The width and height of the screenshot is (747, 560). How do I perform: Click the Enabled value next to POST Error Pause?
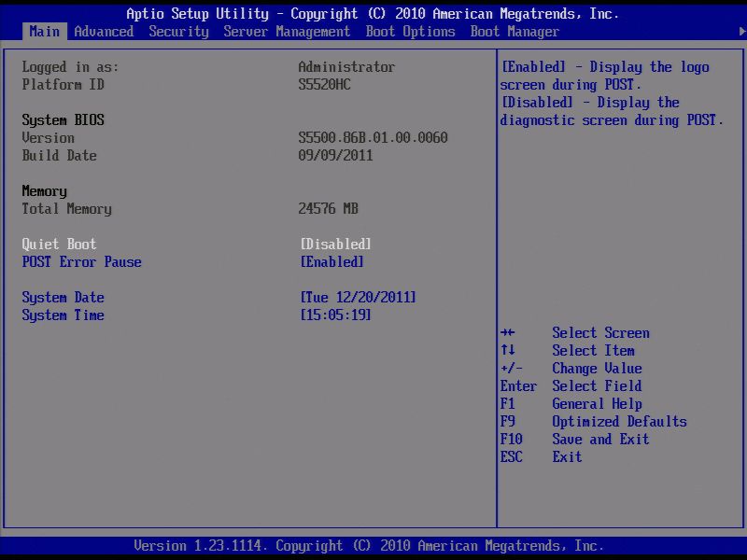pyautogui.click(x=329, y=261)
